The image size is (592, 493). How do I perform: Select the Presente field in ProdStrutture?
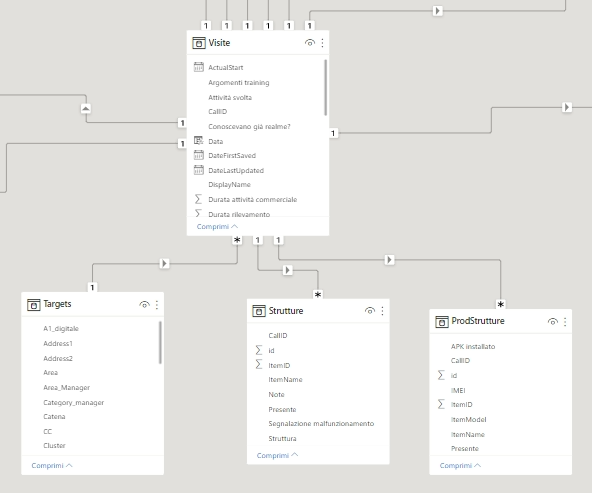[465, 448]
